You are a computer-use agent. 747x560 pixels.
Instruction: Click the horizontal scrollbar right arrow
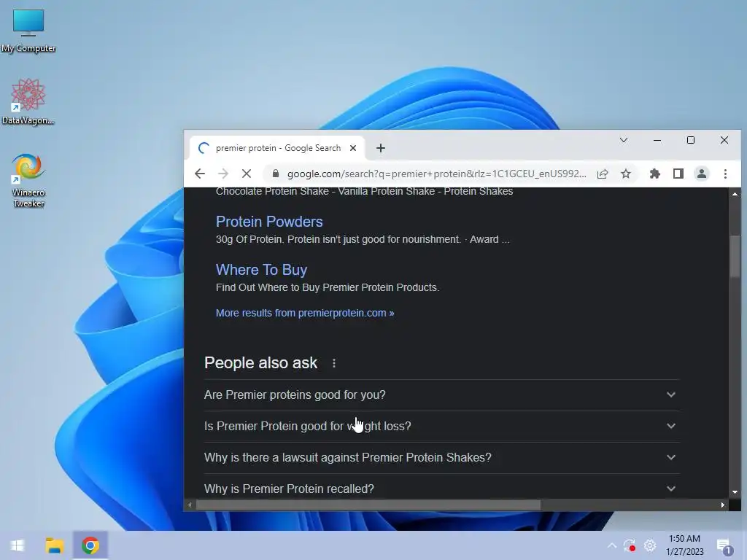point(723,505)
